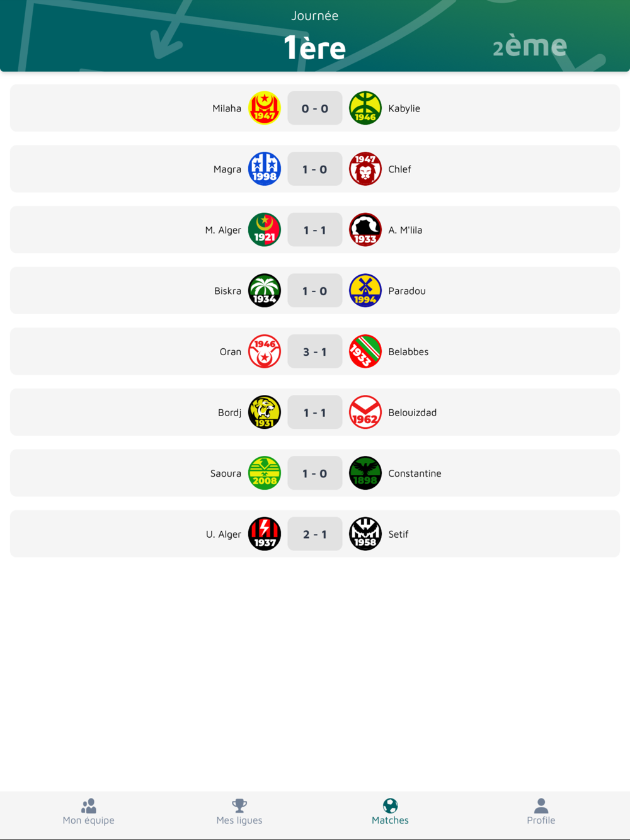
Task: Tap the Chlef 1947 lion crest
Action: [x=365, y=169]
